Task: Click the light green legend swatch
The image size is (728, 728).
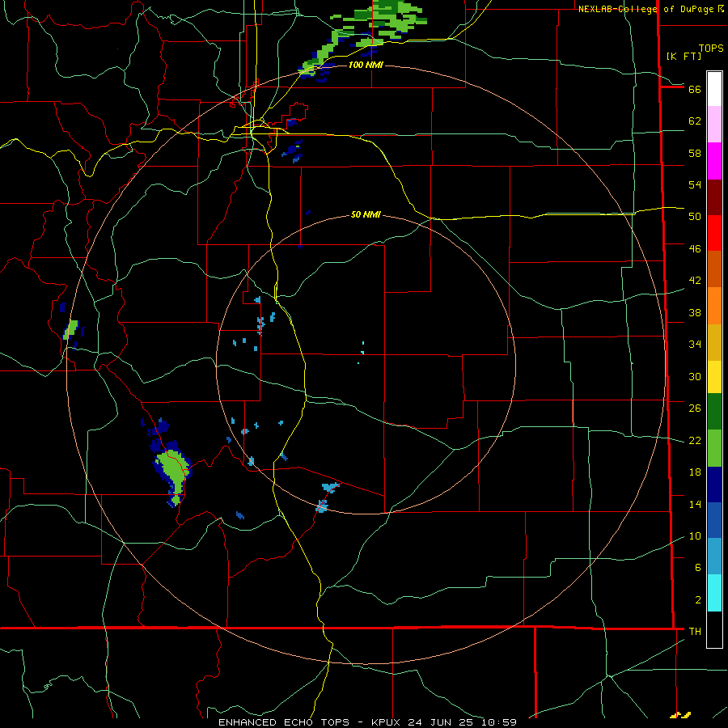Action: 714,448
